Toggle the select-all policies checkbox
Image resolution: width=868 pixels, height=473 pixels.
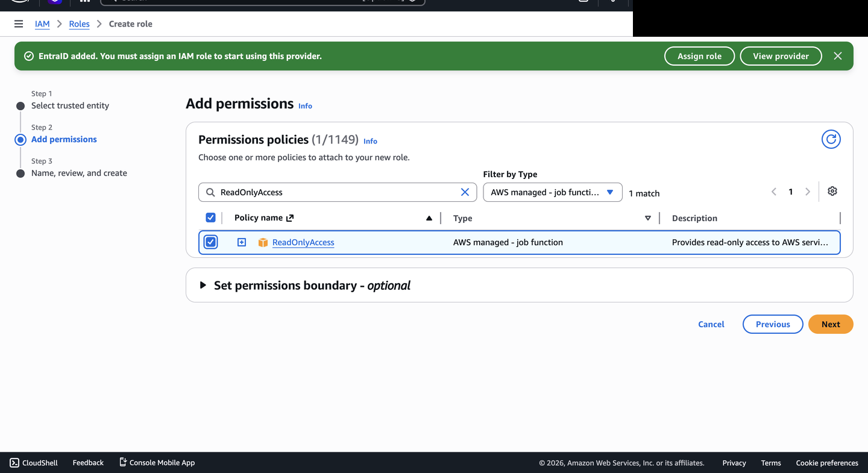210,218
